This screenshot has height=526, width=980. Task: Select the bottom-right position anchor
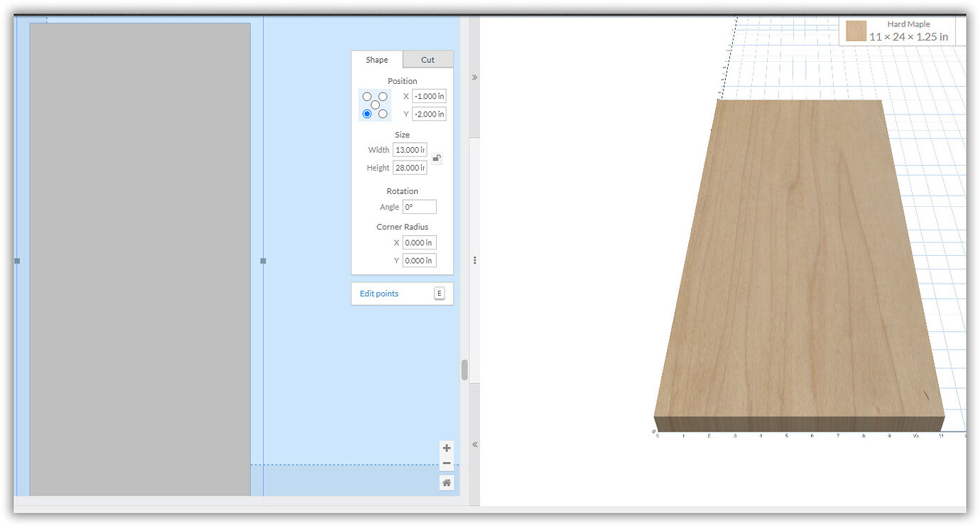383,114
